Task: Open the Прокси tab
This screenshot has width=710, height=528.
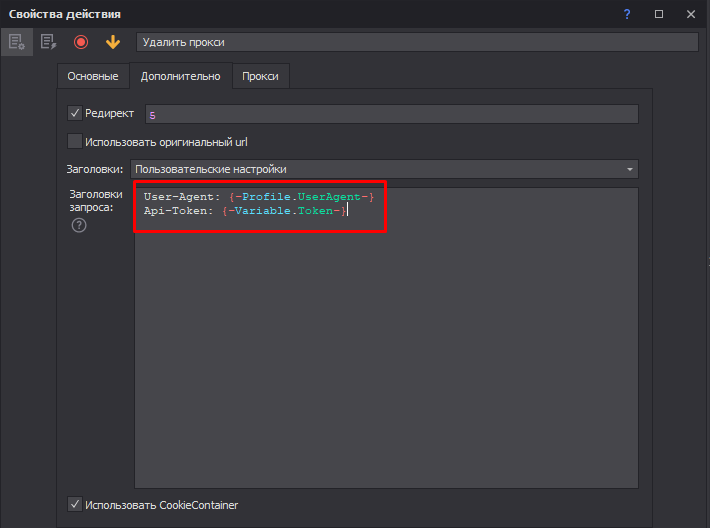Action: pos(260,76)
